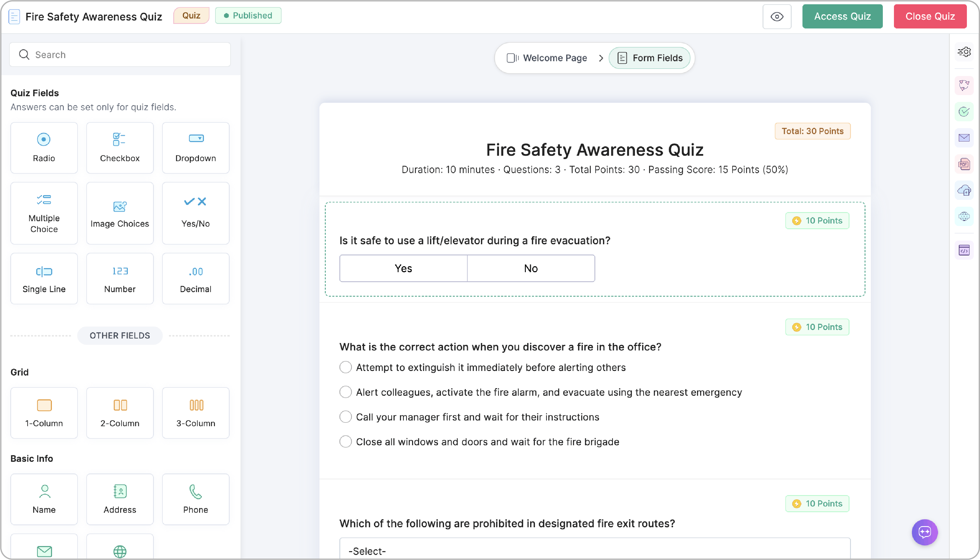Choose 'Close all windows and doors' option

tap(346, 442)
